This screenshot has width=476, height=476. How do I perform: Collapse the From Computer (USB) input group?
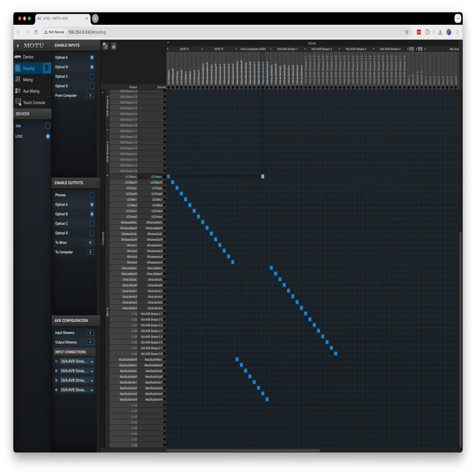coord(237,49)
